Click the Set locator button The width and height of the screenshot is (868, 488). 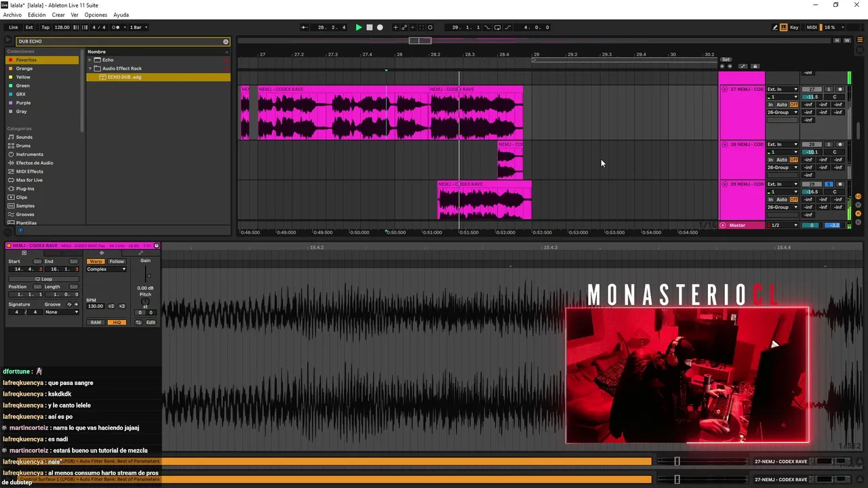726,60
